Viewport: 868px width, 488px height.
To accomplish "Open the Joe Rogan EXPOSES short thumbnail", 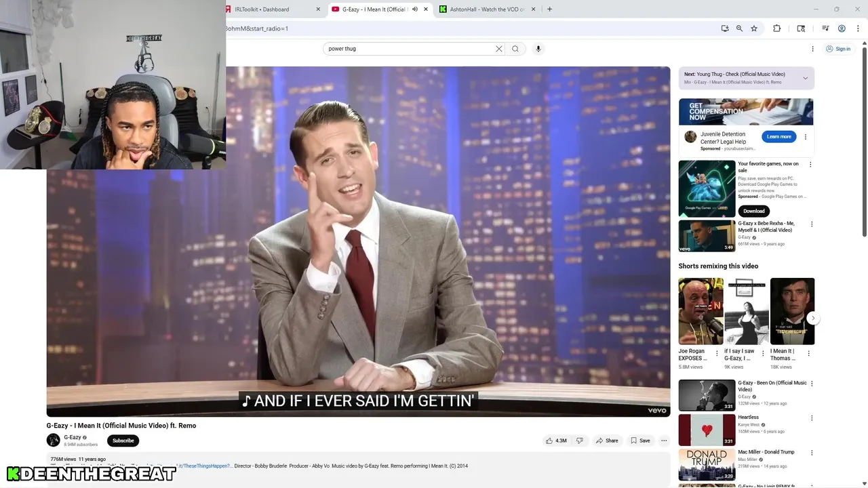I will coord(701,311).
